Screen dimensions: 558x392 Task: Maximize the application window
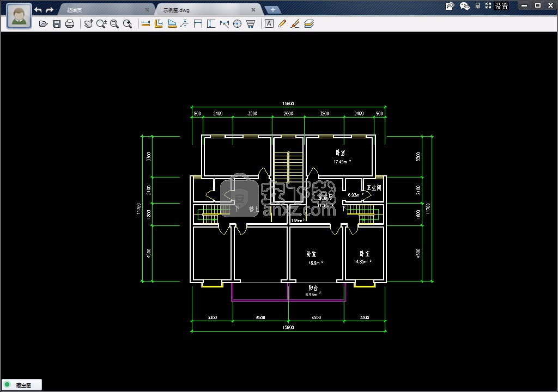point(538,5)
